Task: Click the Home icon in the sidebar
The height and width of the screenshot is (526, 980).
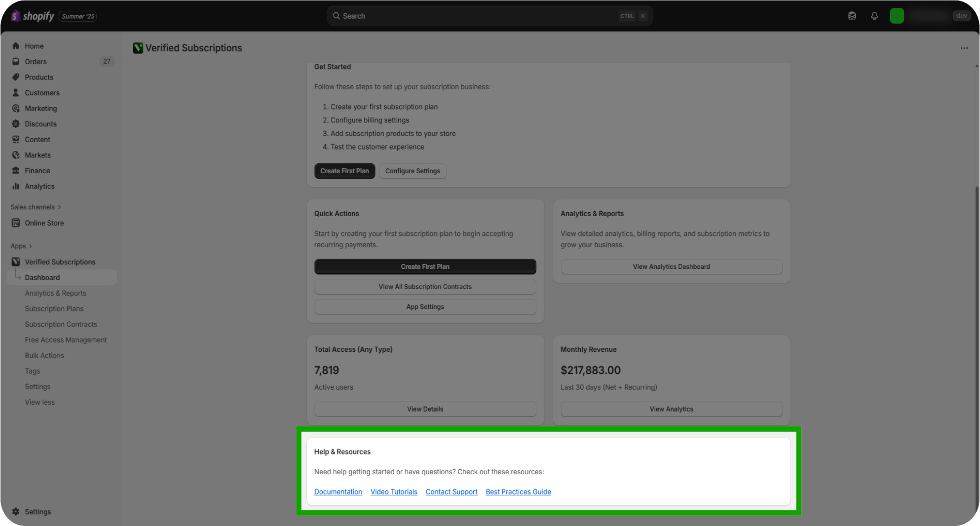Action: (x=16, y=46)
